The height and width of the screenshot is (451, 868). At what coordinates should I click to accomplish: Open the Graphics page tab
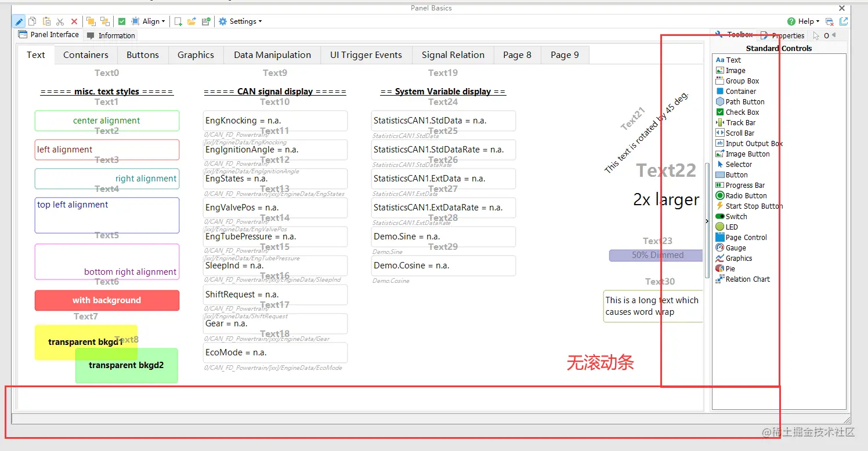[196, 54]
